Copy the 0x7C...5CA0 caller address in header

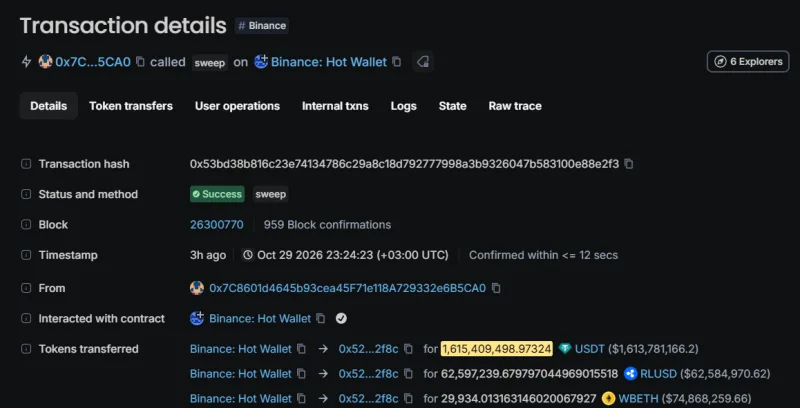pos(140,62)
